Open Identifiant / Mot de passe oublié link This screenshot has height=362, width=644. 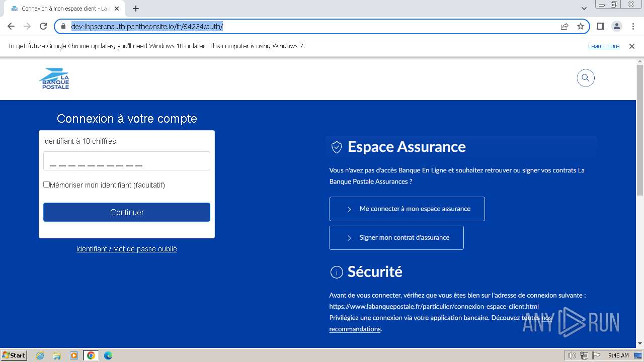pos(127,249)
